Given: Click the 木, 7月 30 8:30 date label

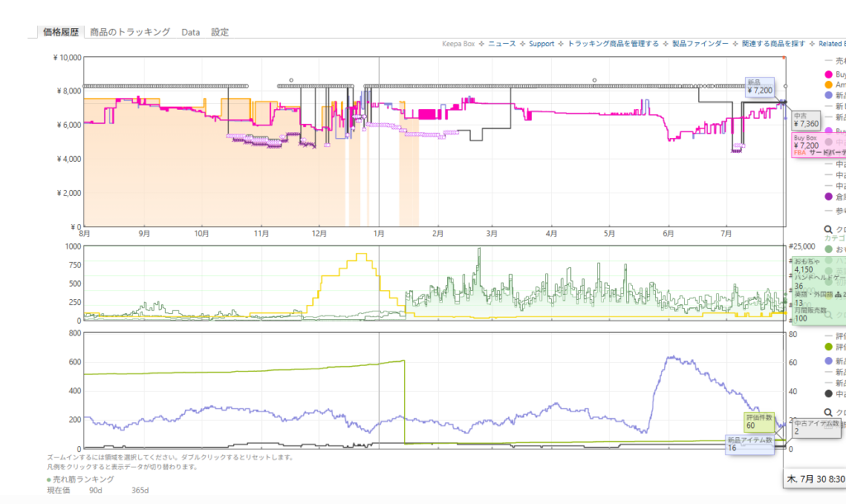Looking at the screenshot, I should coord(815,478).
